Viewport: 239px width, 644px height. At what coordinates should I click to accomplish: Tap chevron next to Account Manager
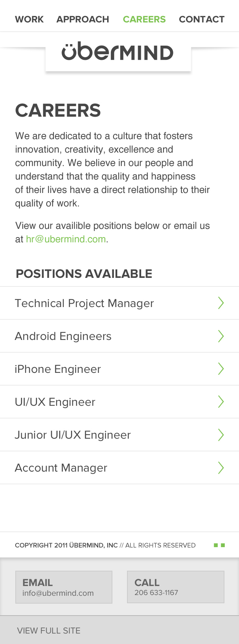(221, 467)
